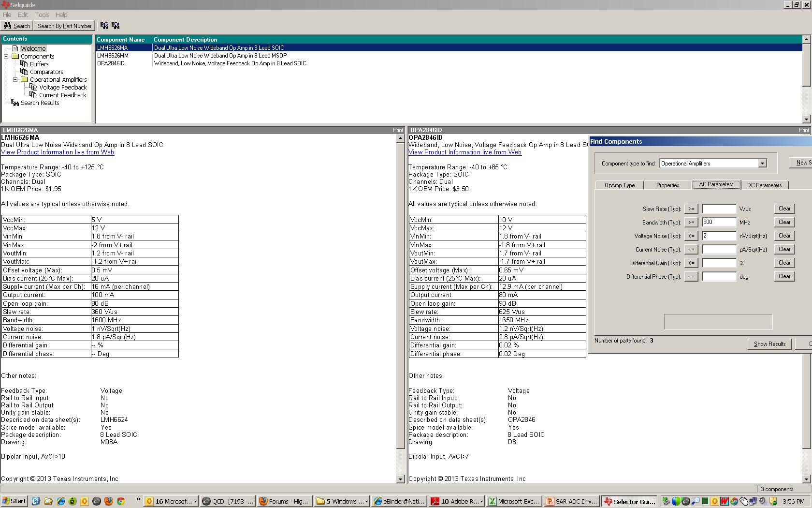Open the Edit menu

[x=23, y=15]
